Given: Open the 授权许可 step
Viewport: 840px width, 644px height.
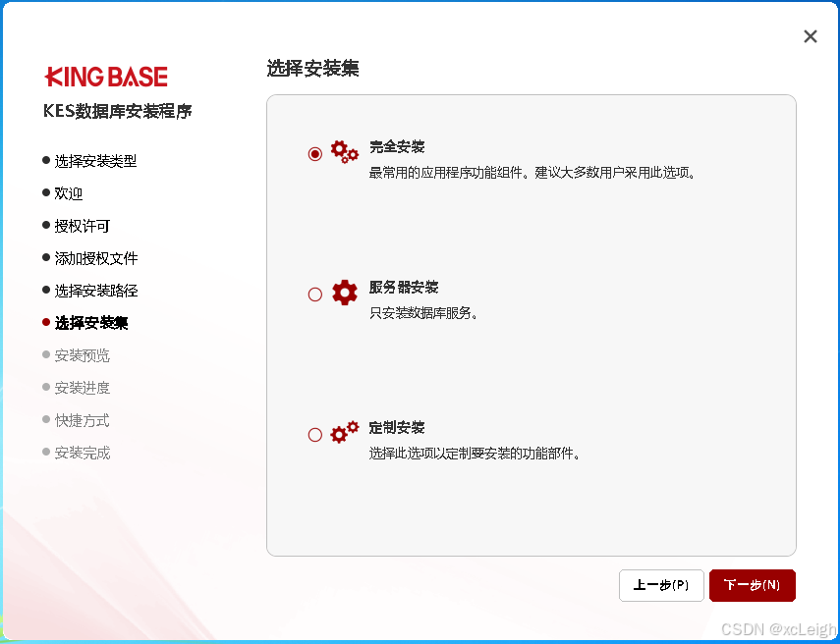Looking at the screenshot, I should (83, 226).
